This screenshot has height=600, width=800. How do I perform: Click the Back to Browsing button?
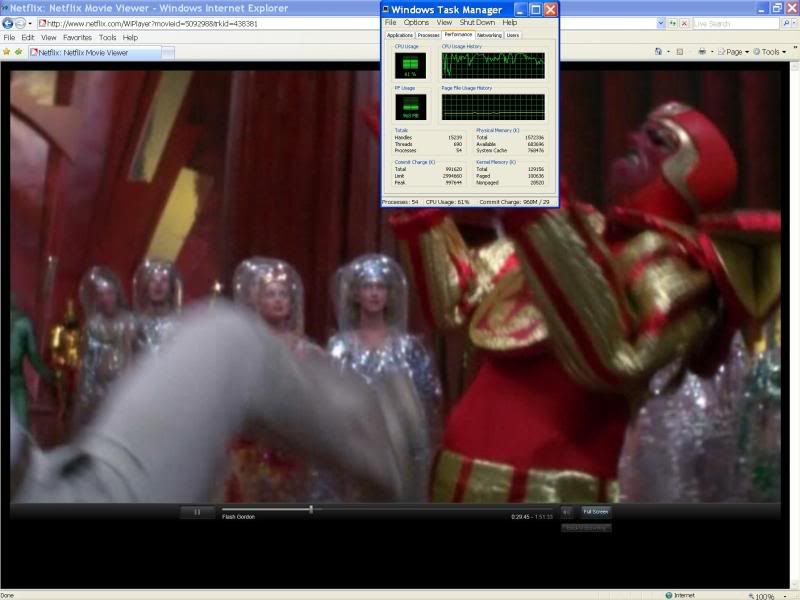586,528
